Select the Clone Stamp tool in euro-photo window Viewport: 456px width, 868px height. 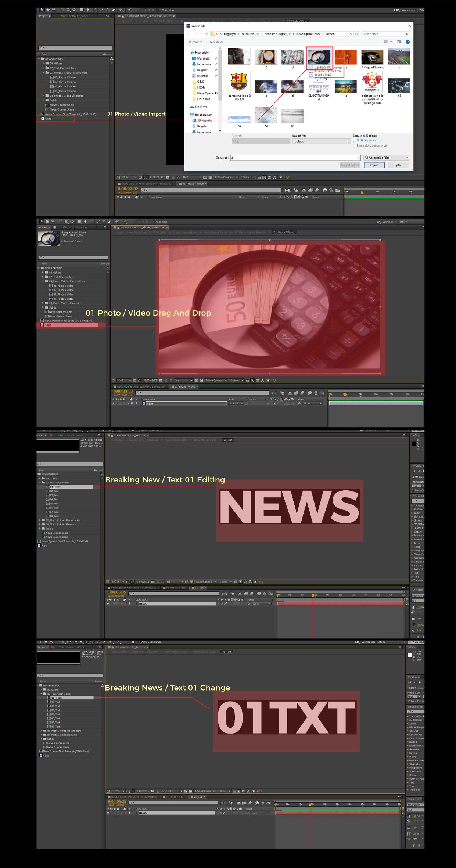104,221
